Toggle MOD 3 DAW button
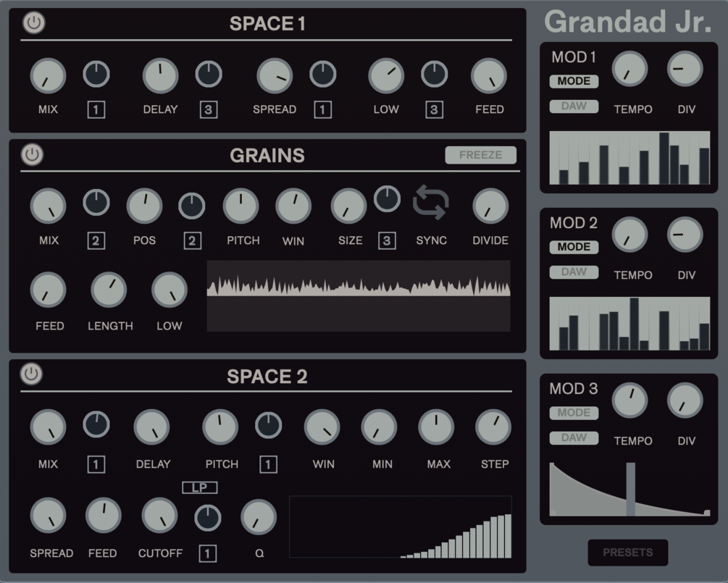The height and width of the screenshot is (583, 728). [x=574, y=437]
